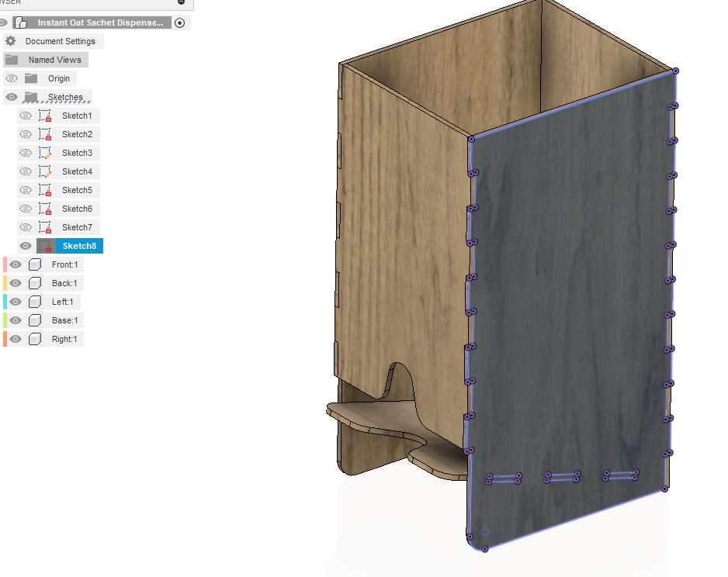Collapse the browser panel with the minus icon
The image size is (728, 577).
click(181, 2)
